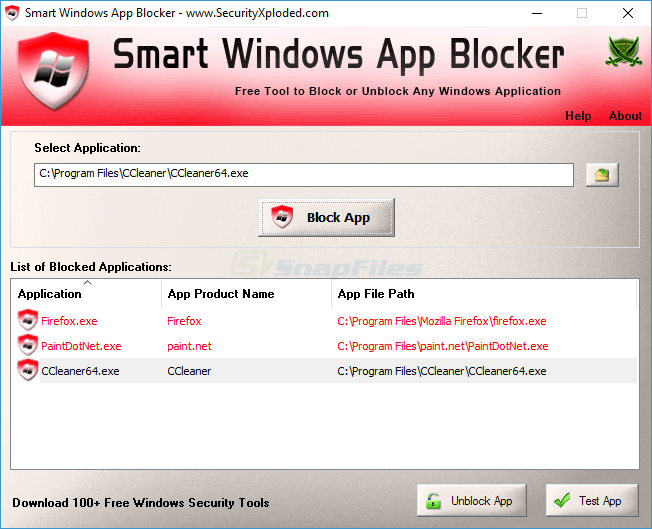Click the Mozilla Firefox firefox.exe file path
The height and width of the screenshot is (529, 652).
pyautogui.click(x=442, y=321)
